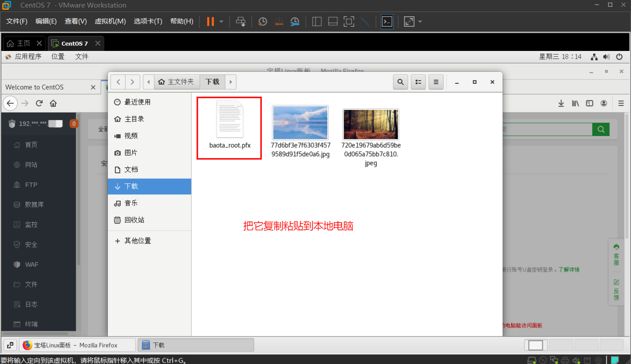Screen dimensions: 631x364
Task: Select 主目录 in the file manager sidebar
Action: point(134,119)
